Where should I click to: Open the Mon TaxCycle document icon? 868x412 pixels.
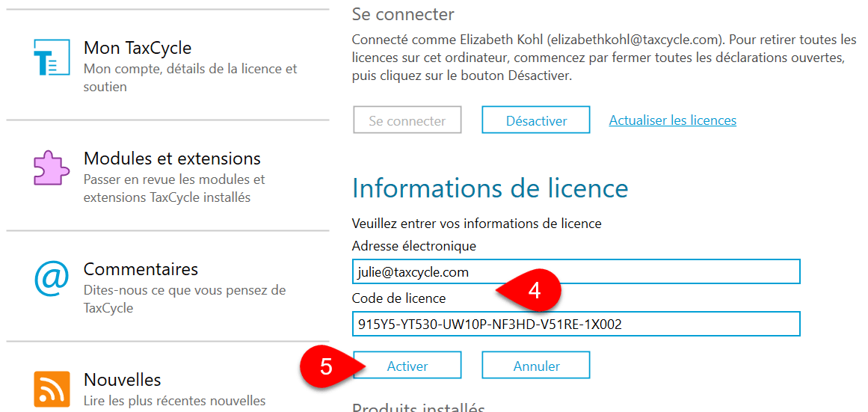coord(52,57)
